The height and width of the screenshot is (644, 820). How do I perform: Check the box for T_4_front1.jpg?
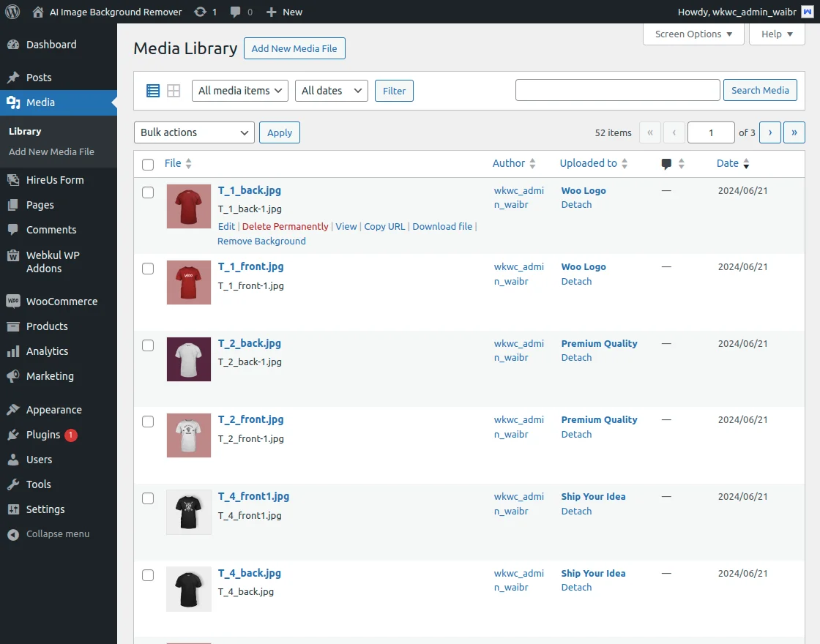point(148,498)
